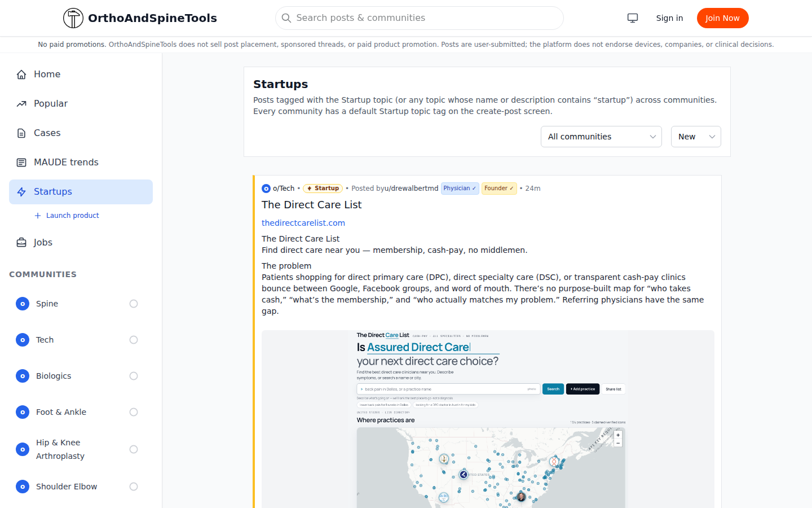Open thedirectcarelist.com link
This screenshot has width=812, height=508.
pos(303,223)
